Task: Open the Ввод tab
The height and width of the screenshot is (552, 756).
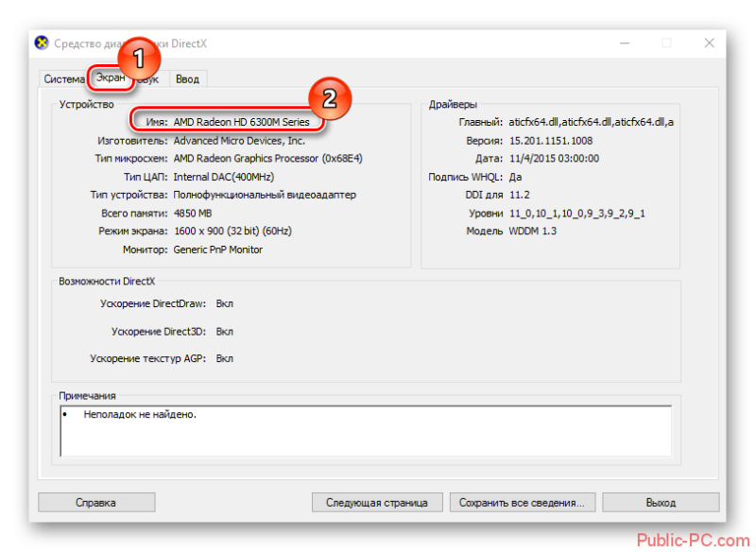Action: click(x=187, y=79)
